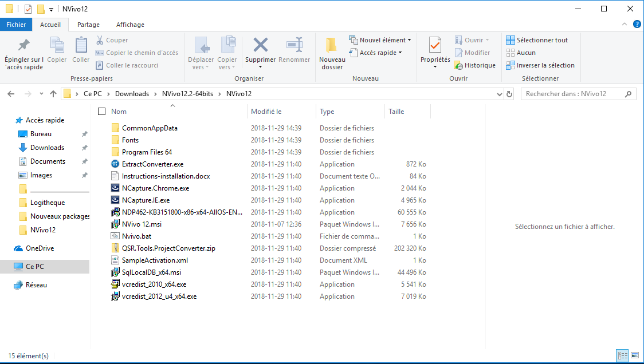Open the address bar history dropdown
The height and width of the screenshot is (364, 644).
coord(500,94)
